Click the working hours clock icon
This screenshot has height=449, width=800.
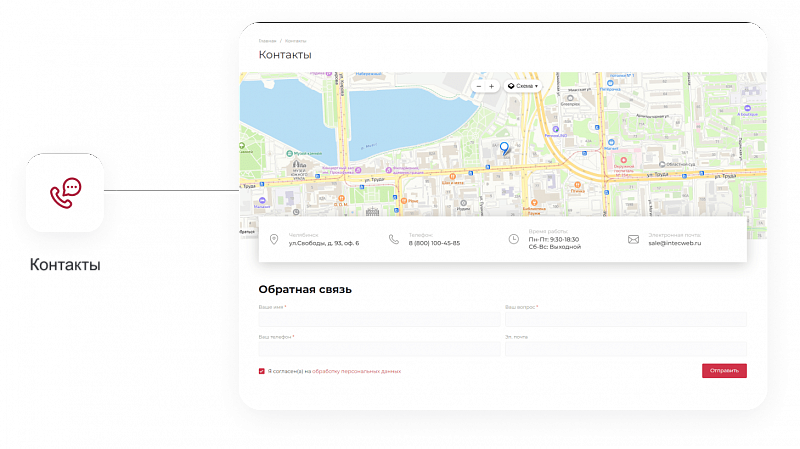pyautogui.click(x=513, y=239)
